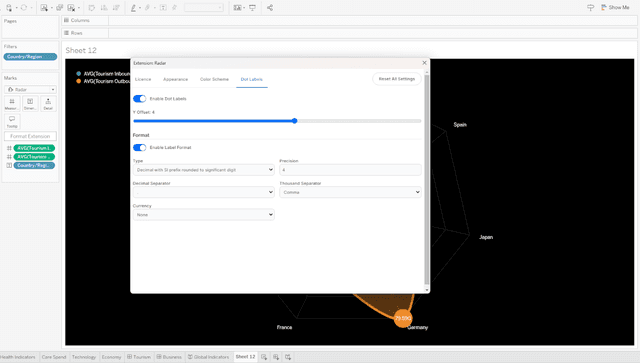Click the Clear Sheet toolbar icon
The image size is (640, 363).
point(71,7)
